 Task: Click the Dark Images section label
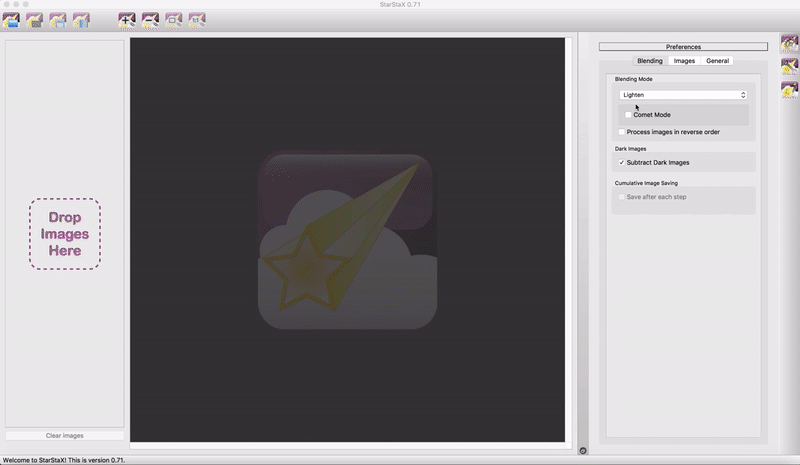(630, 149)
